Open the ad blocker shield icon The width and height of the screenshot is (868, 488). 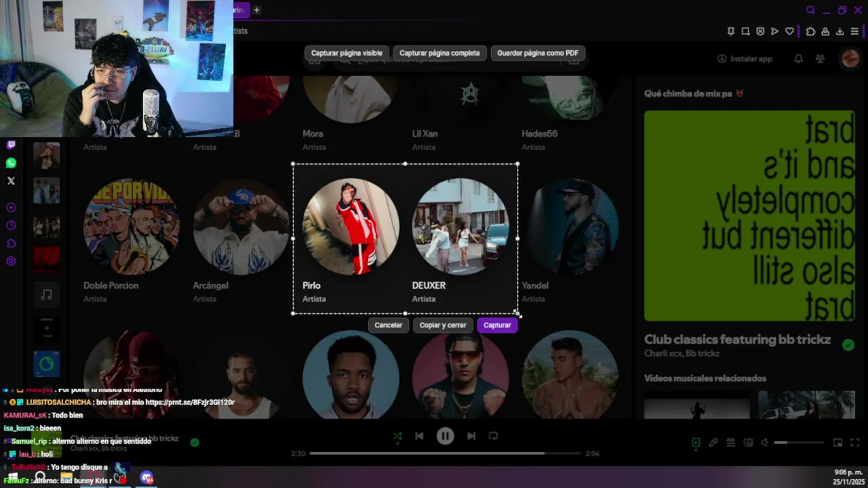760,31
